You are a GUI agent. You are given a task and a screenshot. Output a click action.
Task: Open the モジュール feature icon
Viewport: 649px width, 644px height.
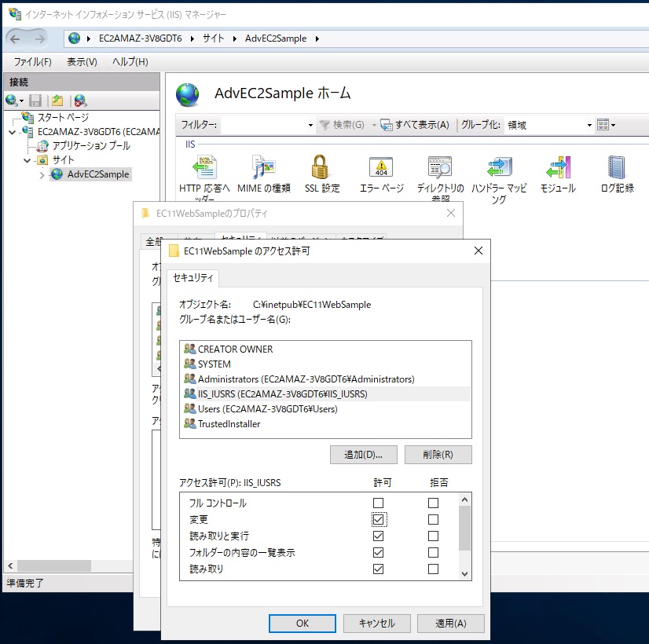(558, 167)
